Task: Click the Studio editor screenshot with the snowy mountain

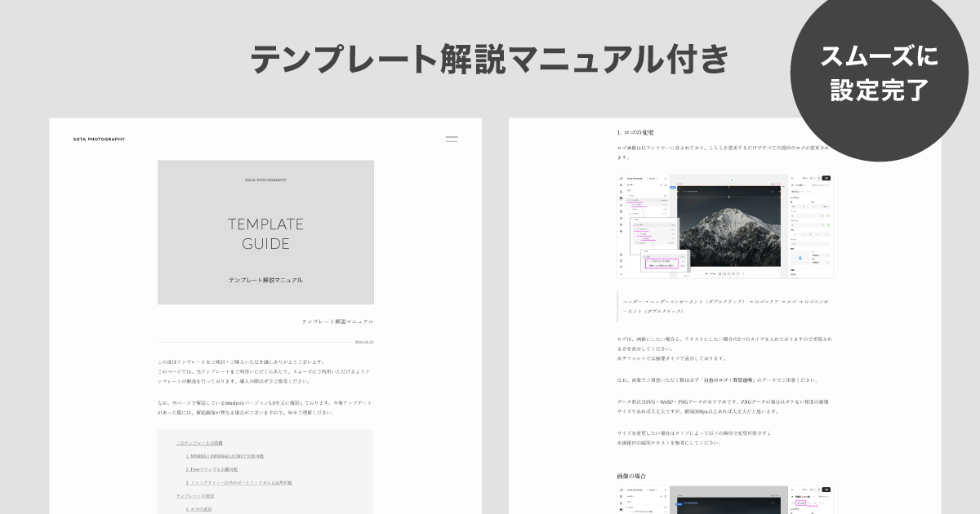Action: pyautogui.click(x=725, y=227)
